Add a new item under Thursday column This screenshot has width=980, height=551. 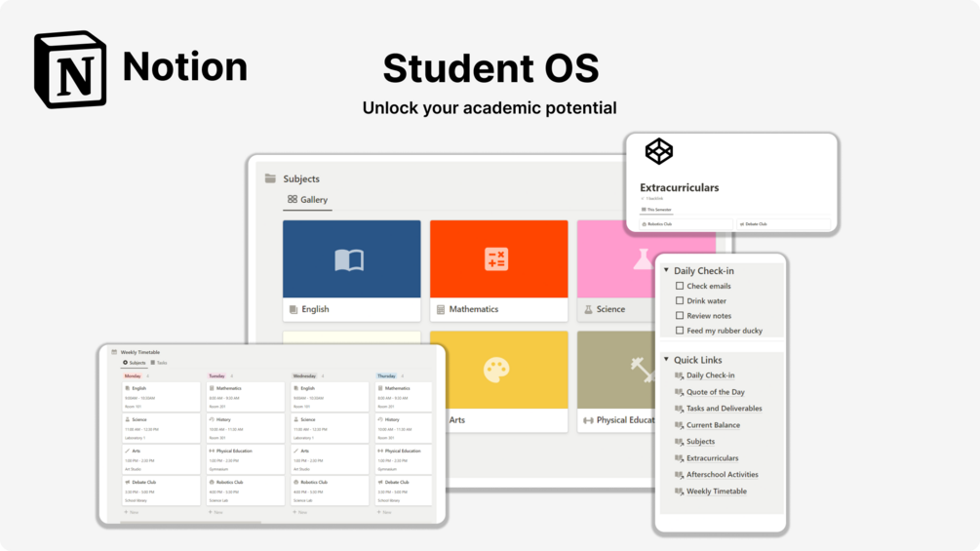tap(384, 512)
